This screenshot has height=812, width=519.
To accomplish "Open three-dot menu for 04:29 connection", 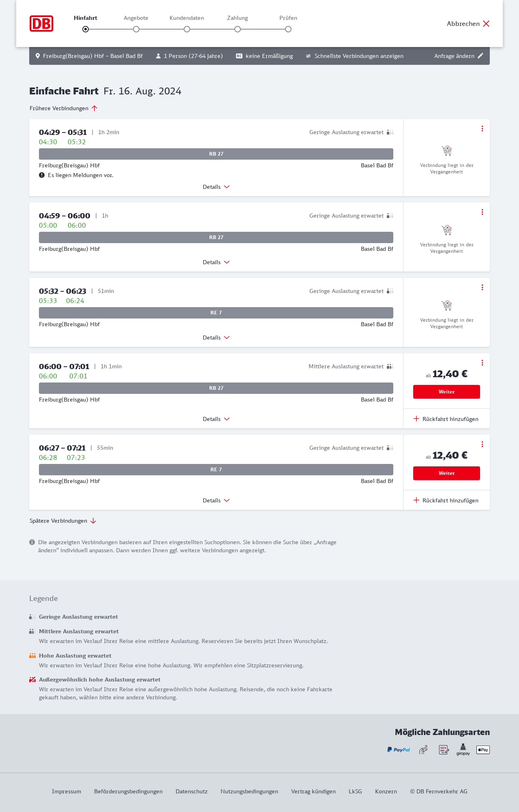I will [482, 128].
